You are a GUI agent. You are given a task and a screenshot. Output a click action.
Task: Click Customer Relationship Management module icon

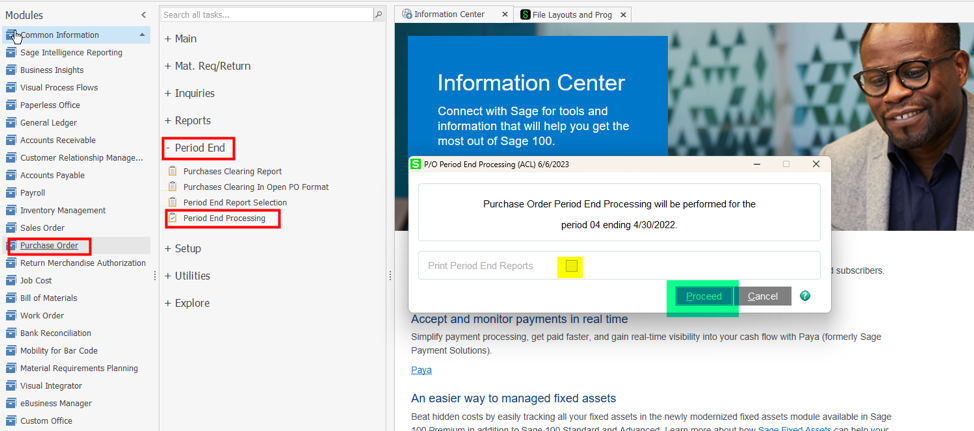click(11, 158)
